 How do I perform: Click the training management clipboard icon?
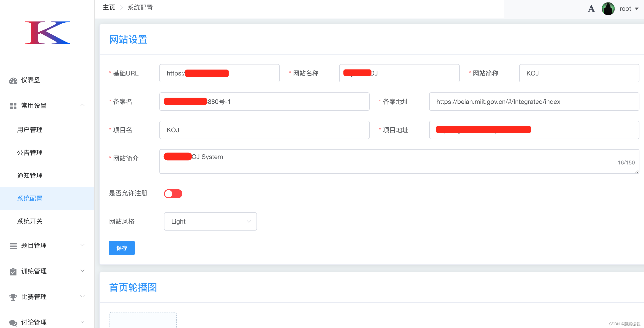tap(13, 272)
